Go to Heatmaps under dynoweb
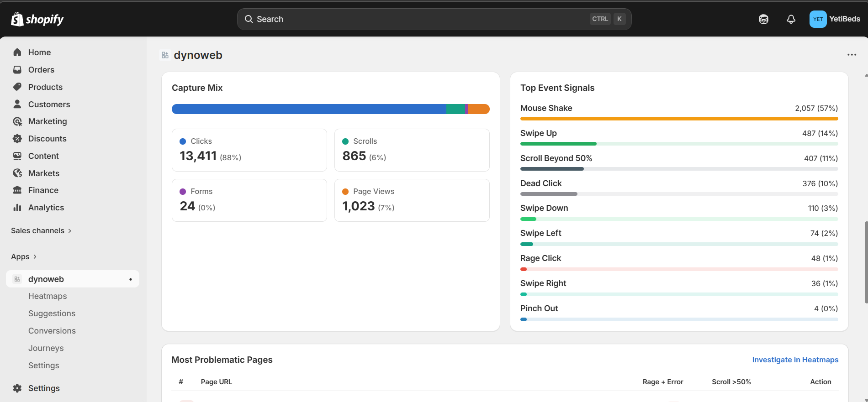The width and height of the screenshot is (868, 402). (x=48, y=296)
